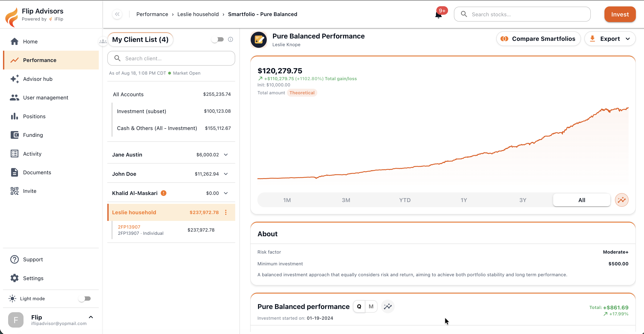
Task: Switch performance to Quarterly (Q)
Action: pos(359,306)
